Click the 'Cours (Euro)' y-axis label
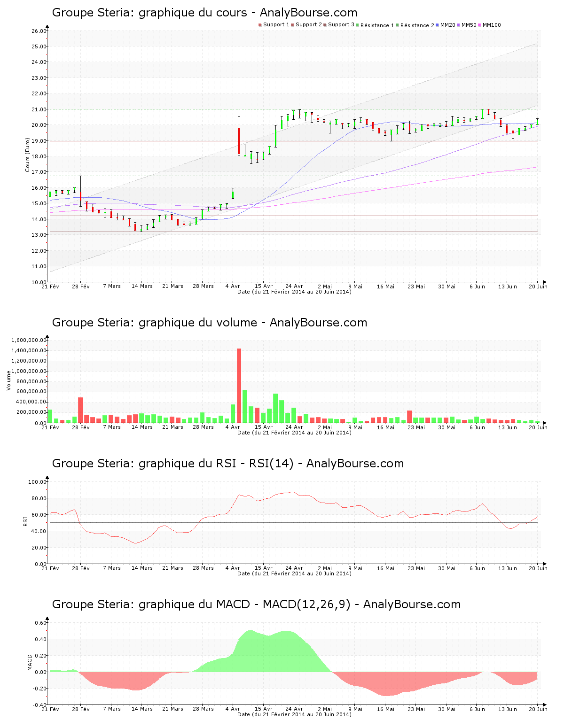This screenshot has width=564, height=728. pyautogui.click(x=27, y=155)
